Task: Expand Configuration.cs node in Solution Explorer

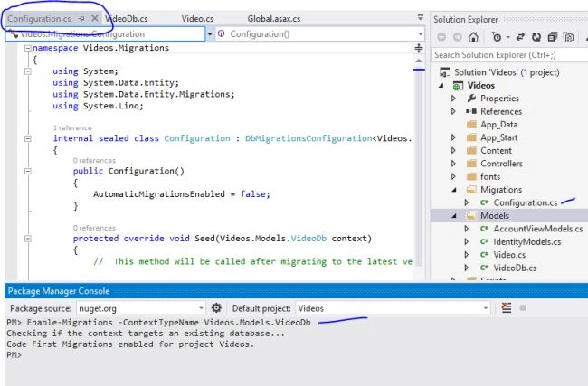Action: tap(467, 202)
